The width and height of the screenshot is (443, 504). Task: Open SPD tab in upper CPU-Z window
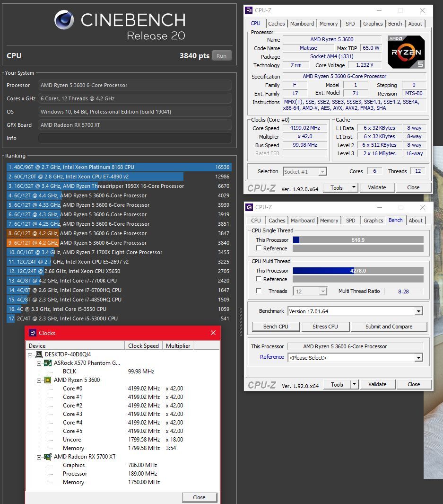coord(350,24)
